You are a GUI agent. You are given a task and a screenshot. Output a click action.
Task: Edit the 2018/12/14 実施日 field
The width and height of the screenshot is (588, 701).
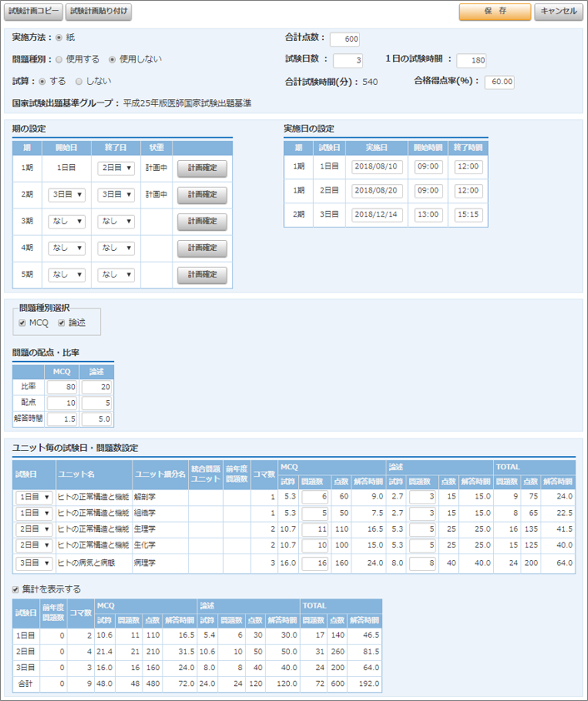[377, 214]
